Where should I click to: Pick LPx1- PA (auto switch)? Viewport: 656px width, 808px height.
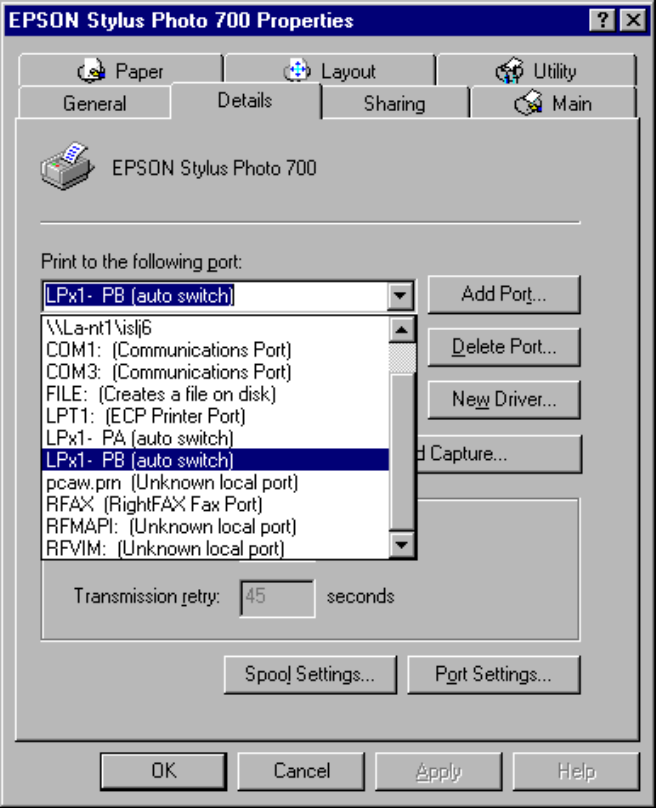coord(215,439)
